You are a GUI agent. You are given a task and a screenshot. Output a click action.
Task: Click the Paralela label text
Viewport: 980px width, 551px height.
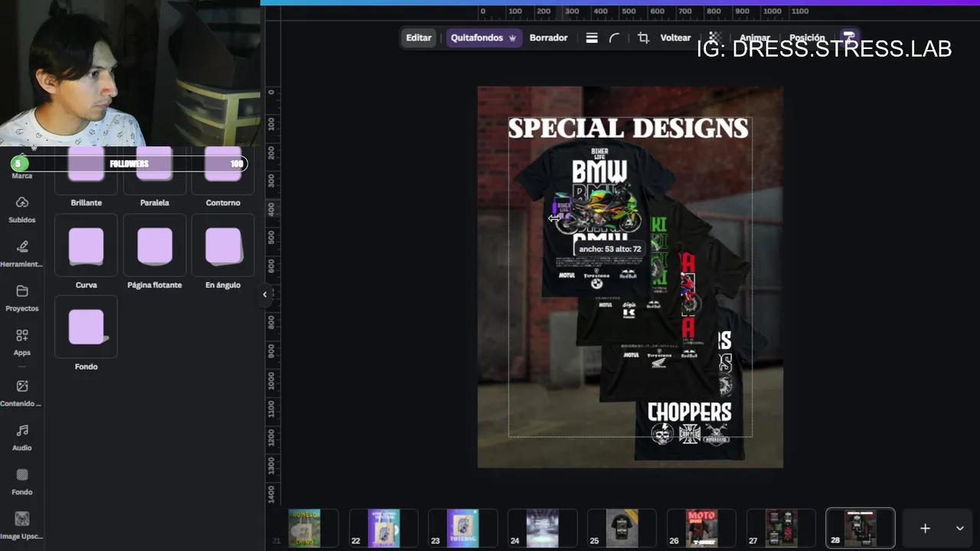click(155, 203)
